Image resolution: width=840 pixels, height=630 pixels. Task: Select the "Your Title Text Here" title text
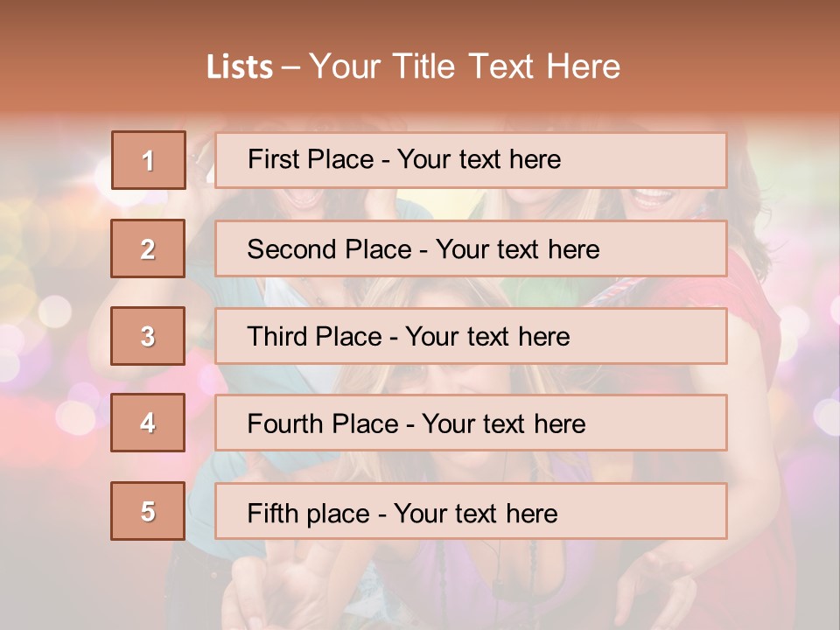point(465,66)
